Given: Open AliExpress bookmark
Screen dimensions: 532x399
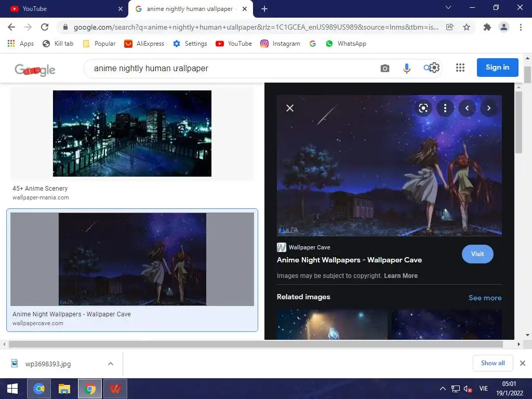Looking at the screenshot, I should pyautogui.click(x=144, y=44).
